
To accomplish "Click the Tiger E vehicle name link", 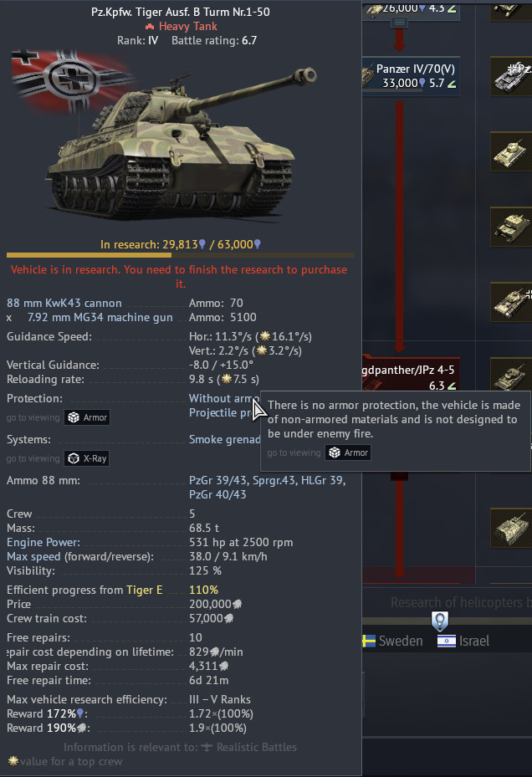I will [144, 590].
